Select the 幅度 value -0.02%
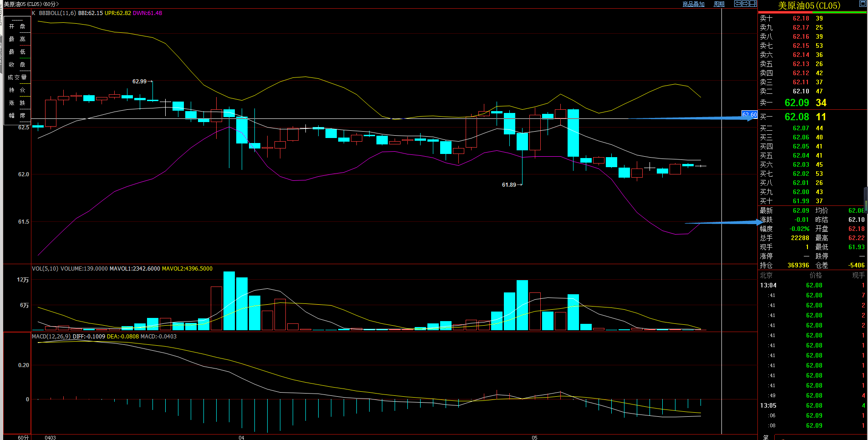The image size is (868, 440). click(799, 229)
